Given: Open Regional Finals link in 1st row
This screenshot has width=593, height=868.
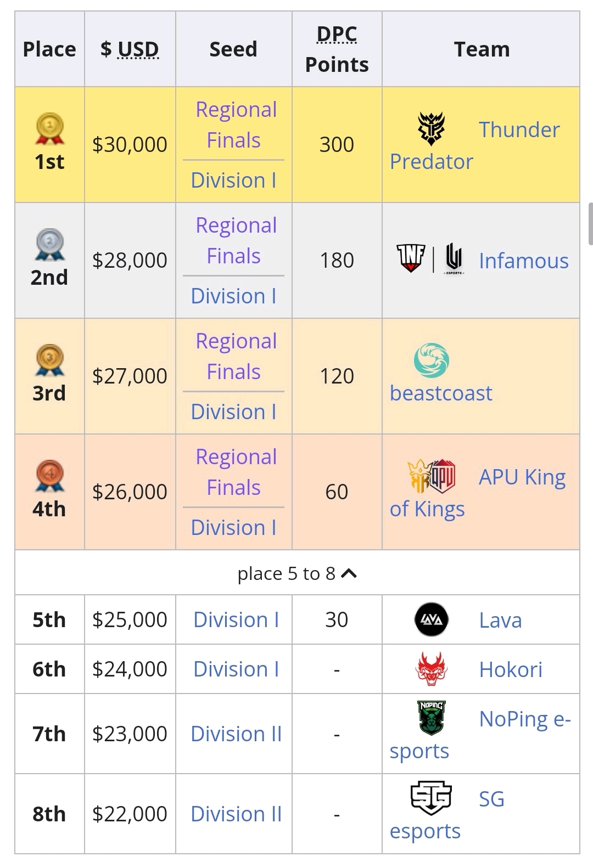Looking at the screenshot, I should [x=236, y=125].
